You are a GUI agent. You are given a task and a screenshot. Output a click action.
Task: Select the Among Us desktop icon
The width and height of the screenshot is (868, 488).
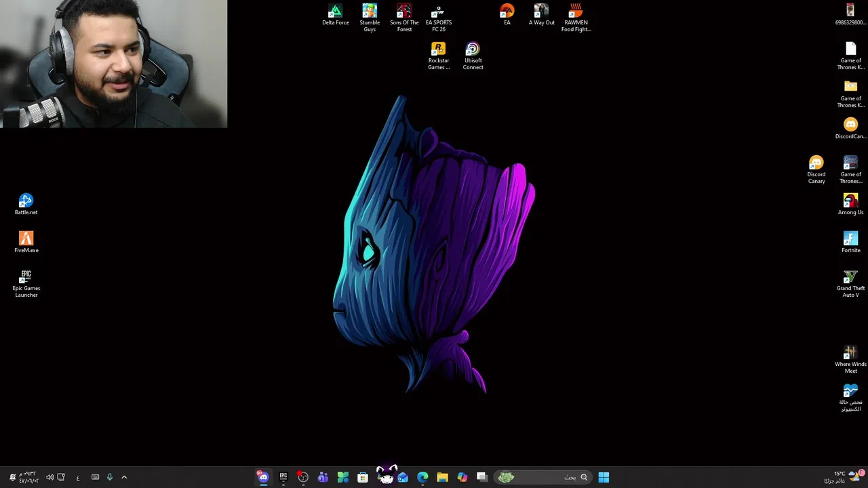(x=850, y=204)
